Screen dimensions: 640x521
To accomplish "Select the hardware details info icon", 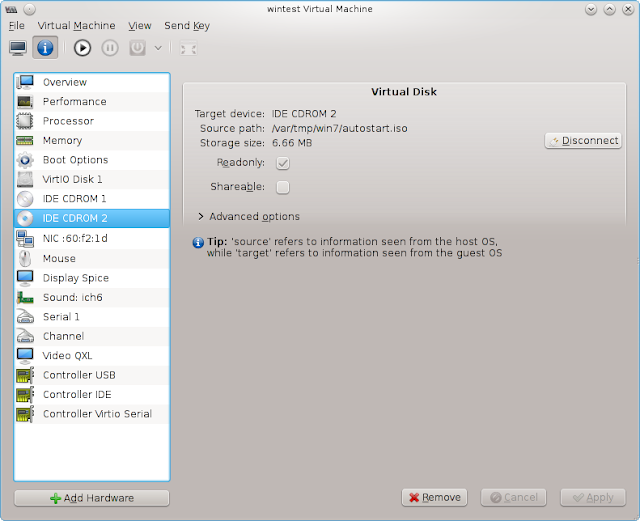I will tap(45, 48).
